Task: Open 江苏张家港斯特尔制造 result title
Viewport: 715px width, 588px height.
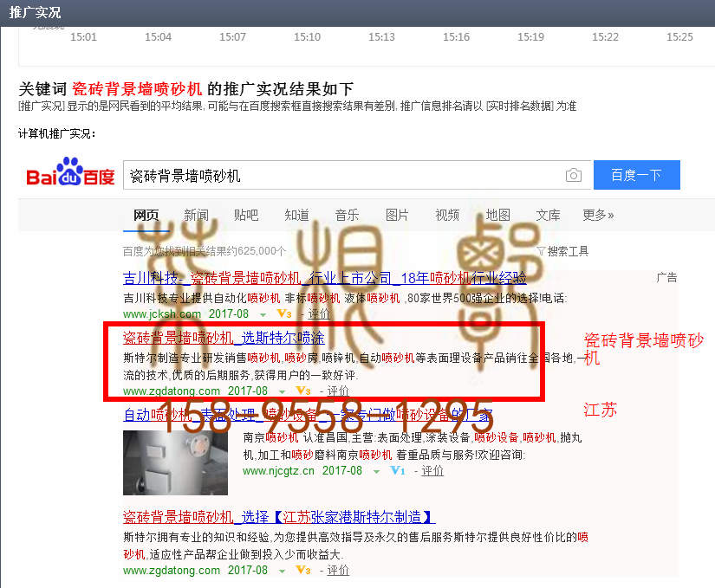Action: [x=279, y=517]
